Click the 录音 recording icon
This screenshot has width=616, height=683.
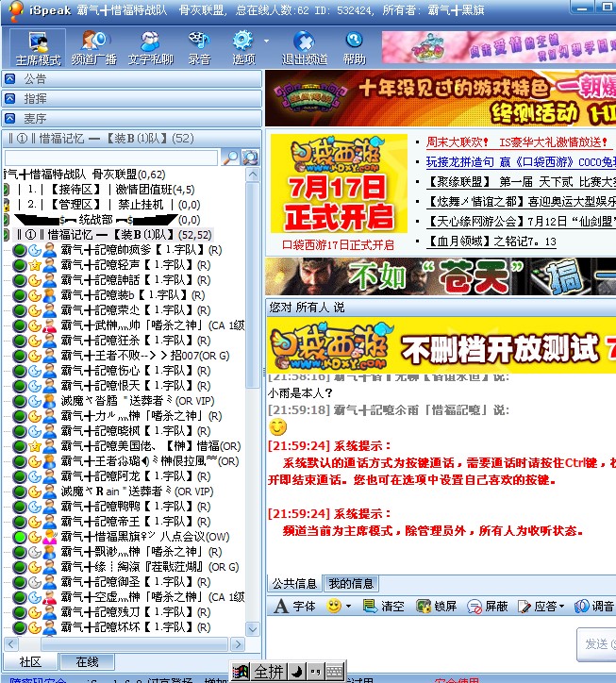[199, 47]
